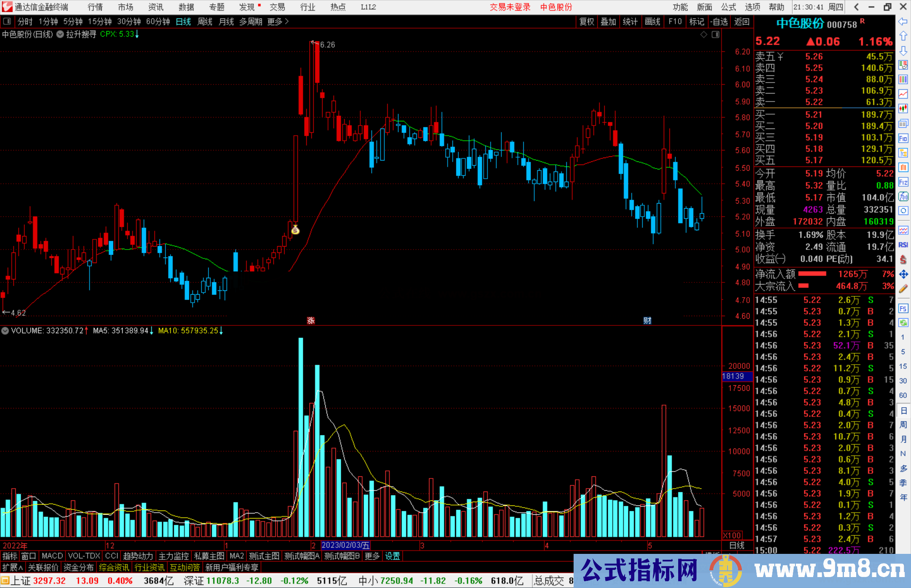
Task: Open the 行情 menu
Action: coord(95,7)
